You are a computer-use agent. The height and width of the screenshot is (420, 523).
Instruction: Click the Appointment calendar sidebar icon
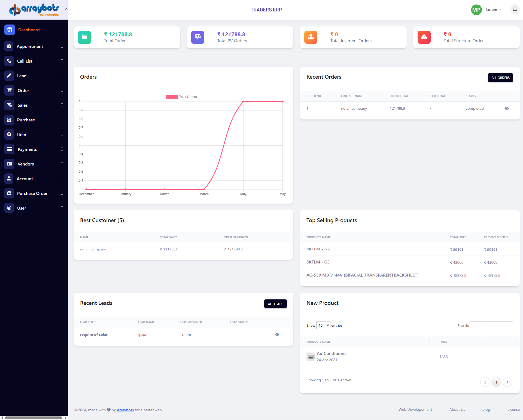(9, 46)
